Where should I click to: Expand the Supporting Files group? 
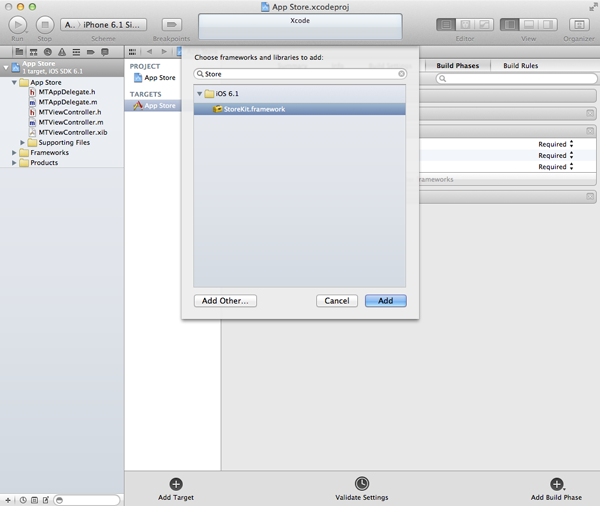coord(22,142)
